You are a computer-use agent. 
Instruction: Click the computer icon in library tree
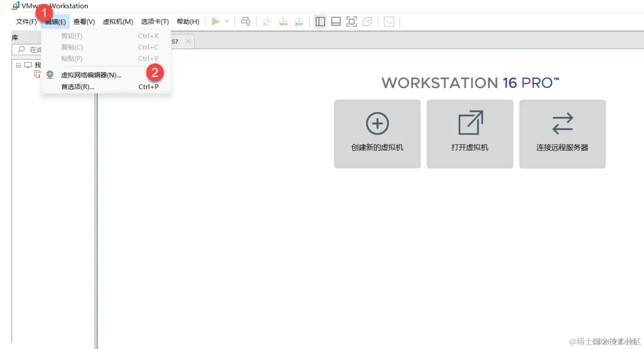pos(28,65)
